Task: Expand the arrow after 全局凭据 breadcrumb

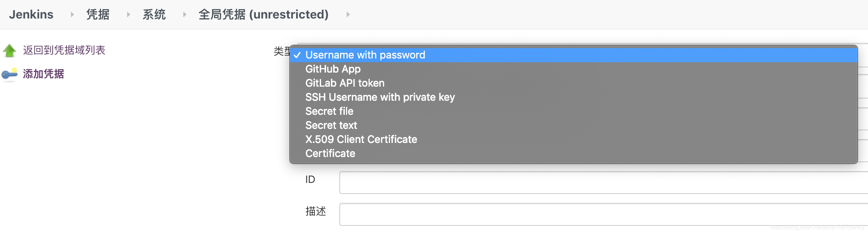Action: [x=348, y=14]
